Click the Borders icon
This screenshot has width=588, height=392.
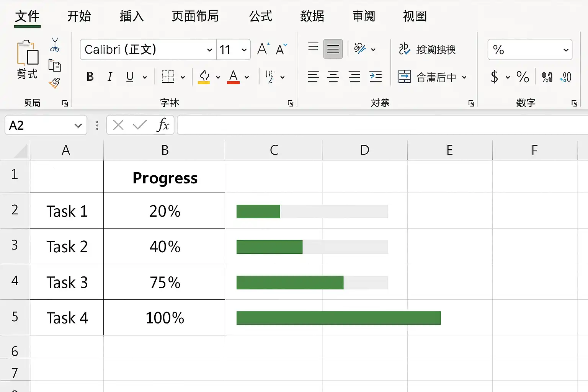[168, 77]
